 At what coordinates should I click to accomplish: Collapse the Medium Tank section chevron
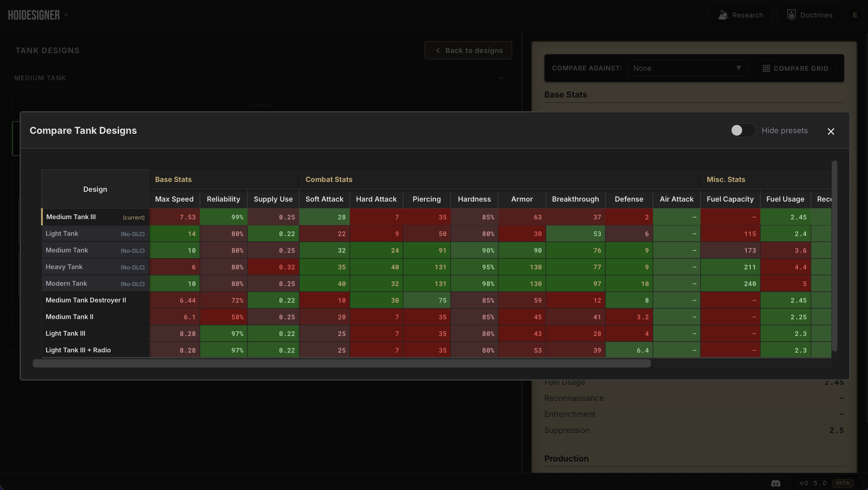coord(501,78)
